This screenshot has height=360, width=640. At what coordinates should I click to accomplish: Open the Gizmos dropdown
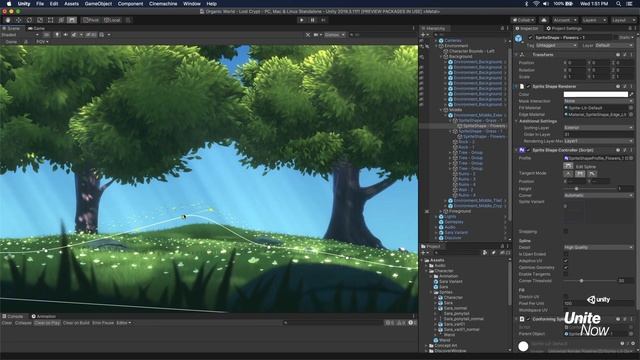(335, 35)
